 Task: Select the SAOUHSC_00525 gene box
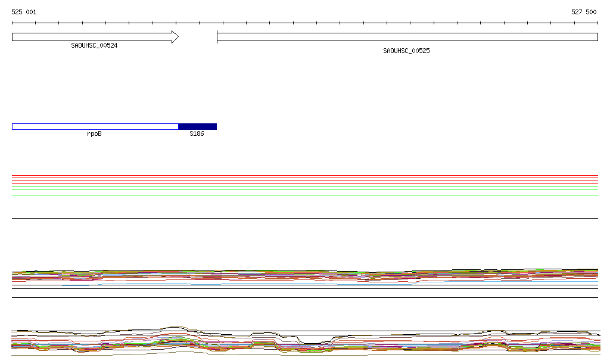click(407, 37)
